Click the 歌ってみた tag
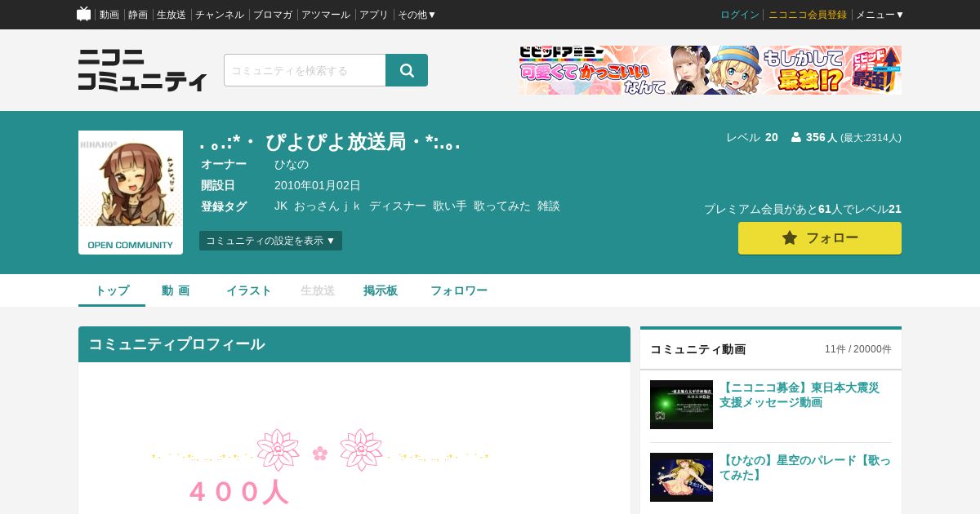Image resolution: width=980 pixels, height=514 pixels. pos(502,206)
